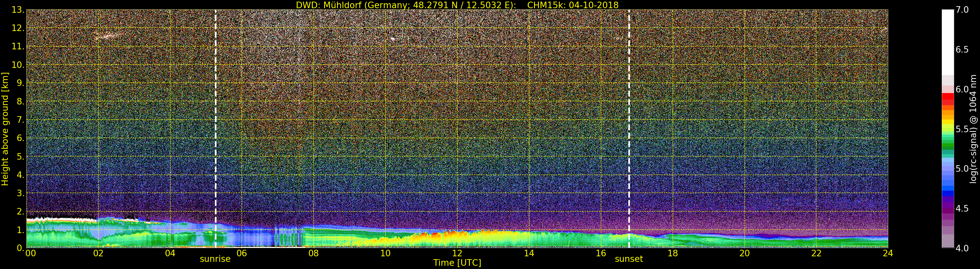Click the height axis tick '5.'
The image size is (980, 269).
(x=20, y=156)
